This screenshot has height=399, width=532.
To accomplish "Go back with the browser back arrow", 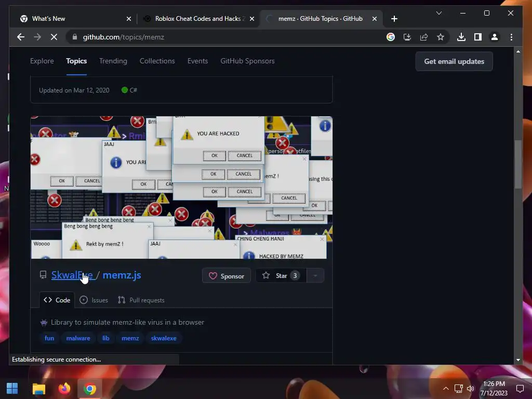I will 21,37.
